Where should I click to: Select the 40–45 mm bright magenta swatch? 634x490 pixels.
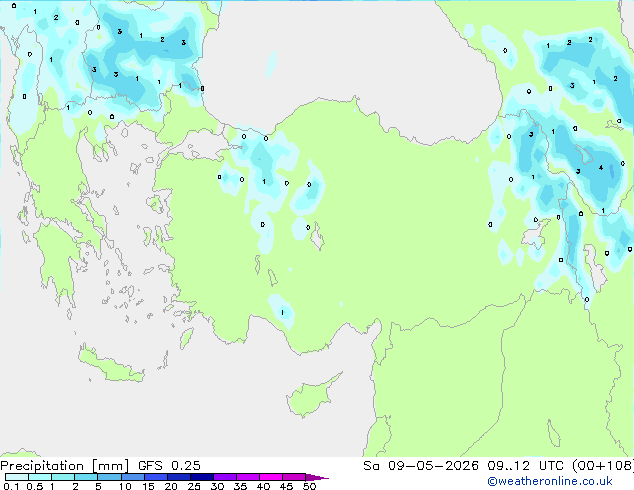tap(271, 477)
